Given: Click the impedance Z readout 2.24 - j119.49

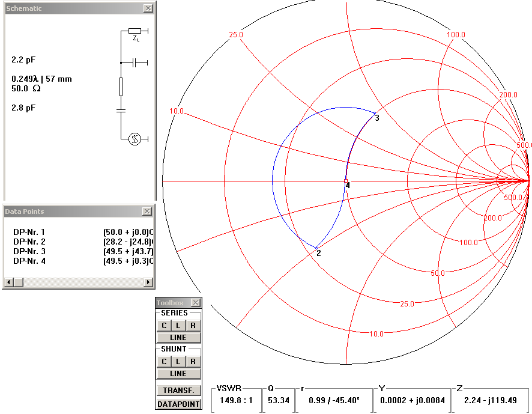Looking at the screenshot, I should pos(491,400).
